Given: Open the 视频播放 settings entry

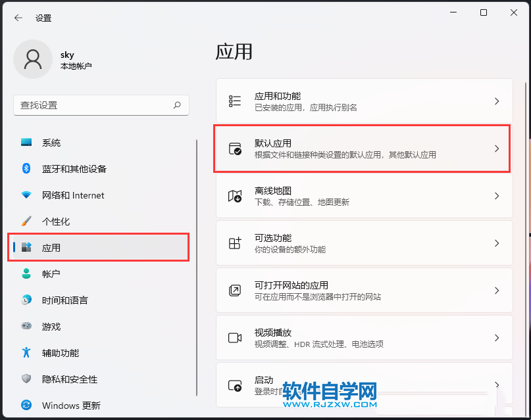Looking at the screenshot, I should pos(364,338).
